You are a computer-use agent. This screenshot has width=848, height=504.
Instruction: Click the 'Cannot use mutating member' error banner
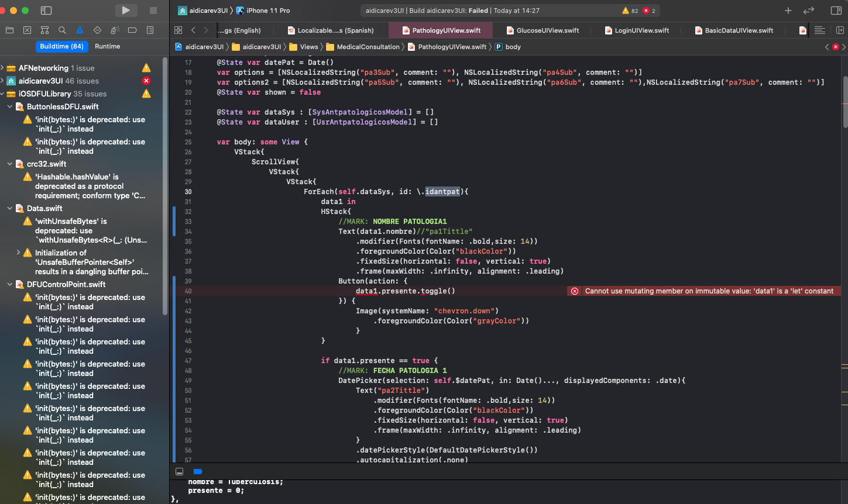(x=704, y=291)
